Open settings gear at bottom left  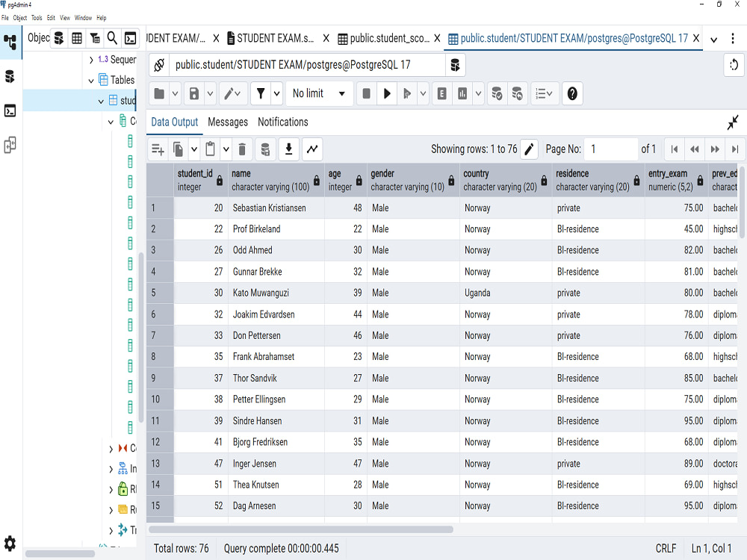(10, 544)
